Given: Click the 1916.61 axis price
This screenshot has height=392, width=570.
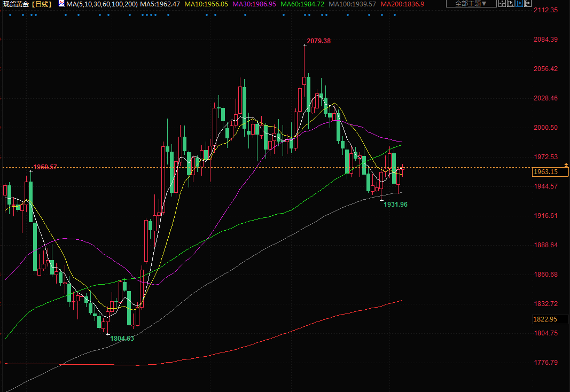Looking at the screenshot, I should pyautogui.click(x=545, y=215).
